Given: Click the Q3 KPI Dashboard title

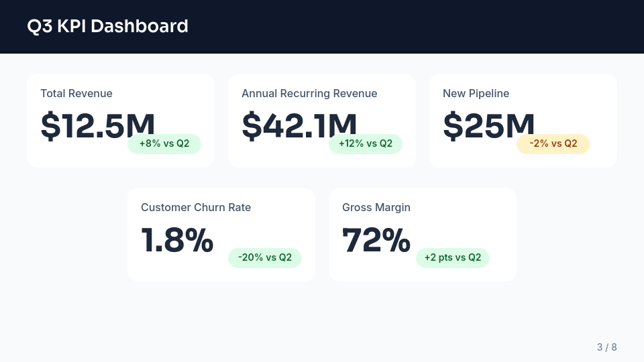Looking at the screenshot, I should tap(107, 26).
